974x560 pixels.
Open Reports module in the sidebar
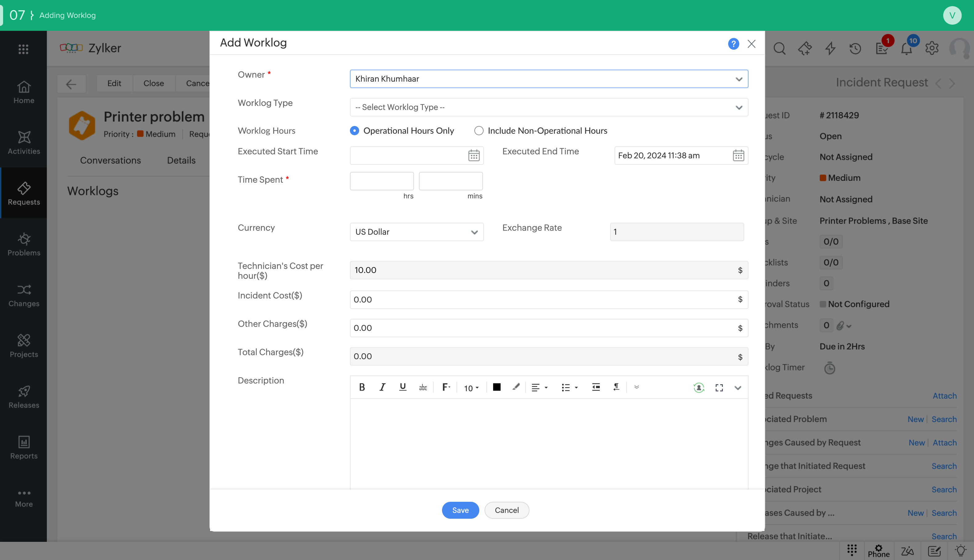pos(23,447)
